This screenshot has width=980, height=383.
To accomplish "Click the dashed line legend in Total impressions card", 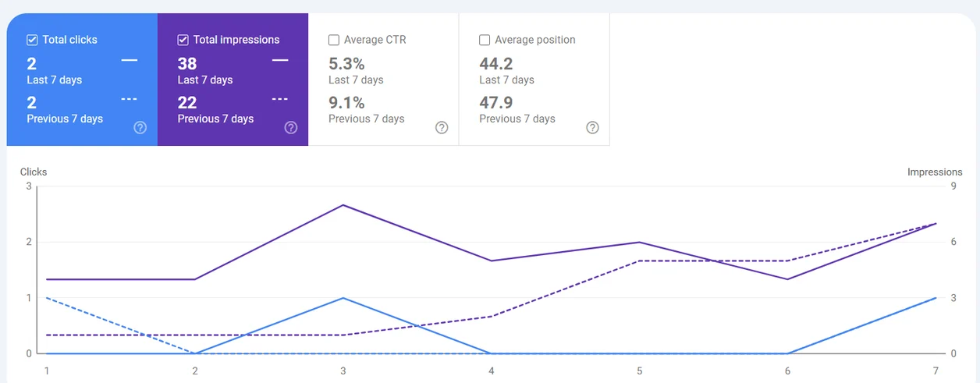I will tap(280, 99).
